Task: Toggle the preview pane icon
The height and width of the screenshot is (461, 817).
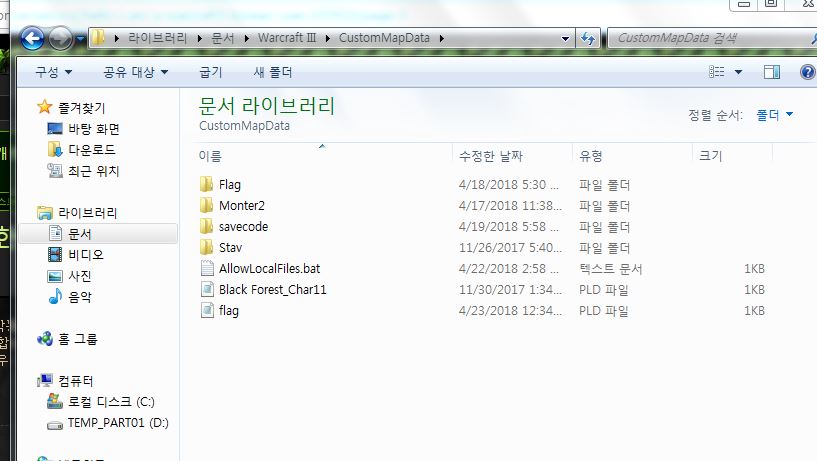Action: [772, 72]
